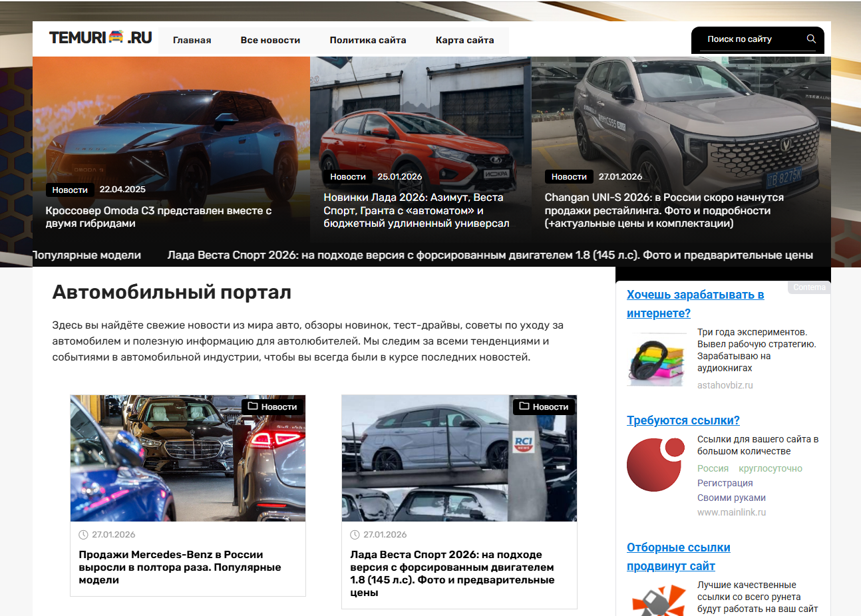Go to Политика сайта page
Screen dimensions: 861x616
coord(368,40)
